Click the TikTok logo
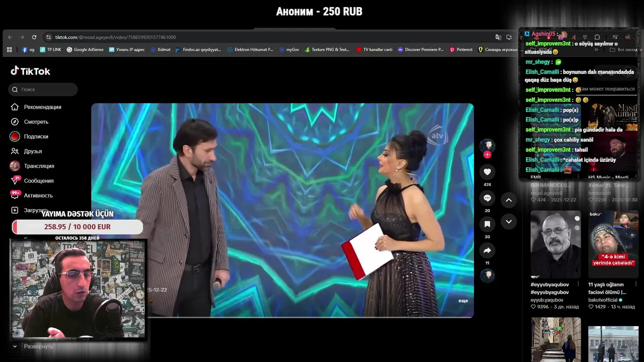The height and width of the screenshot is (362, 644). (31, 71)
